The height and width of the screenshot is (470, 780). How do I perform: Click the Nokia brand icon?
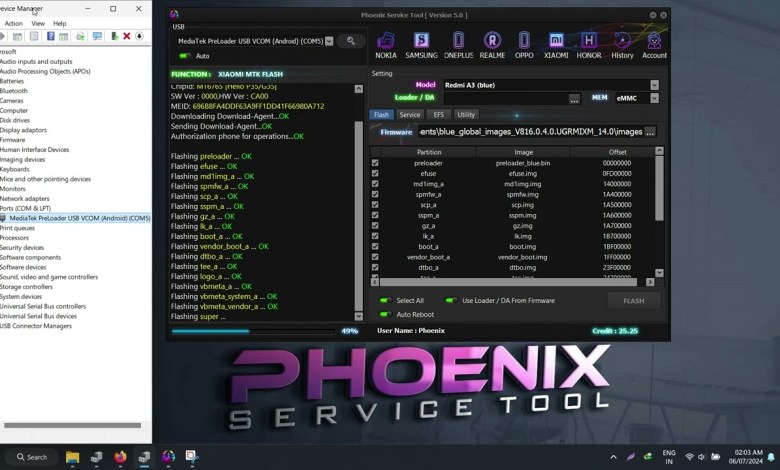tap(386, 45)
